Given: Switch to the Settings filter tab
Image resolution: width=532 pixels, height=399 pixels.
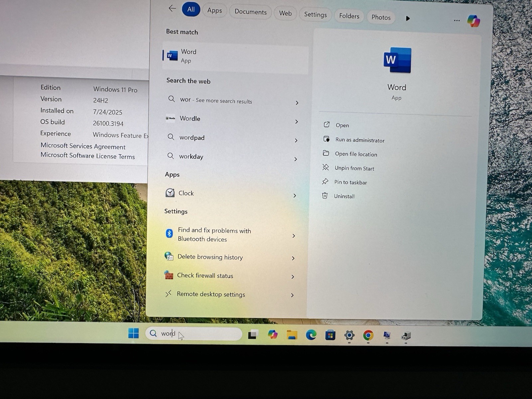Looking at the screenshot, I should click(315, 15).
